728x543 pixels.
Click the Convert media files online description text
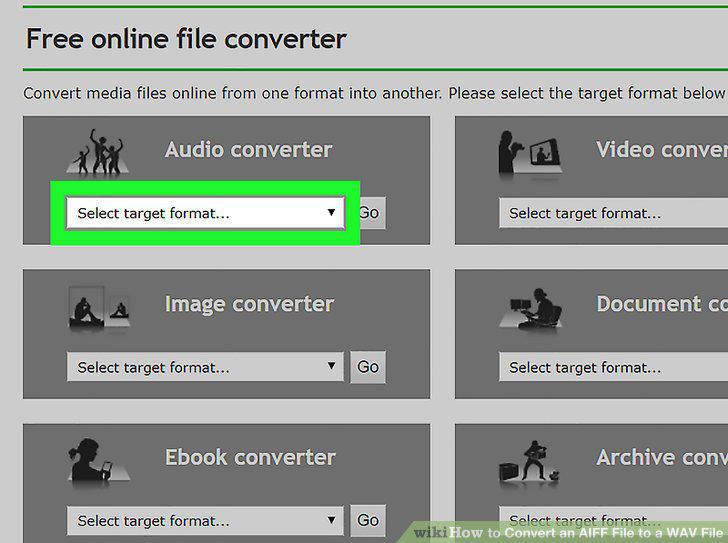[x=374, y=93]
